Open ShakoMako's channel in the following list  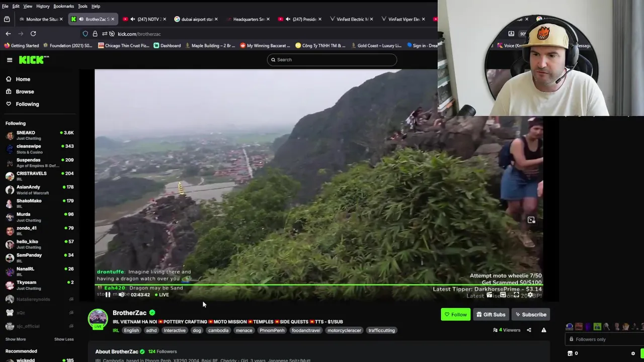(39, 203)
